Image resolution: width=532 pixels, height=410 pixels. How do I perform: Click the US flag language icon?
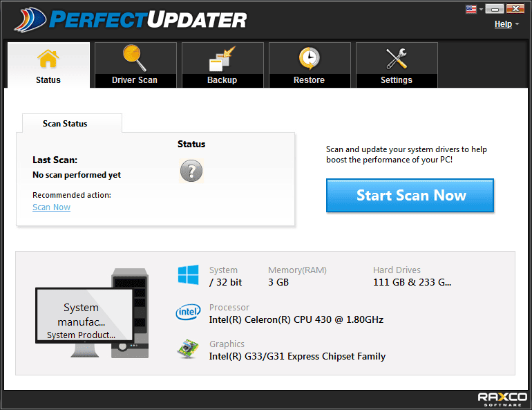point(471,9)
